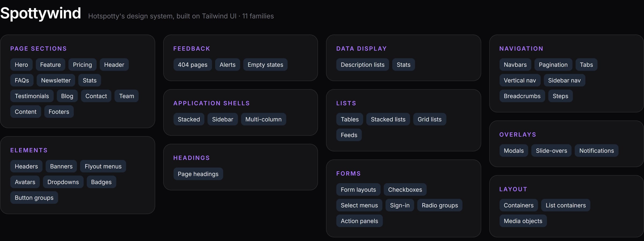Select the Steps tag

tap(561, 96)
